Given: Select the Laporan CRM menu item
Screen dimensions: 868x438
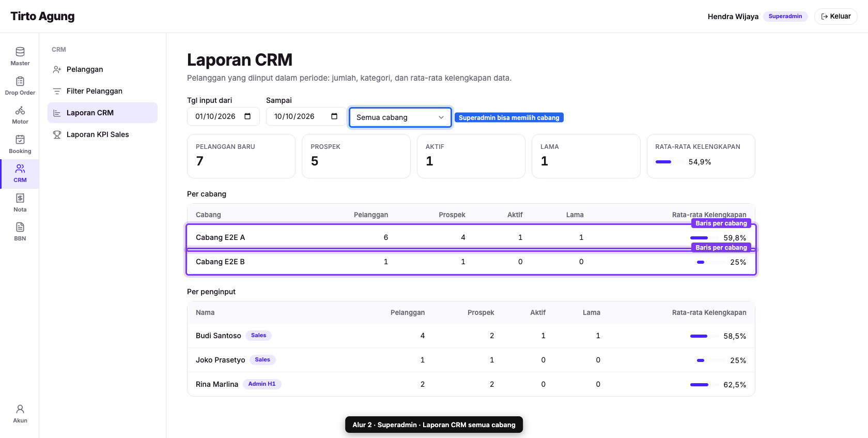Looking at the screenshot, I should [x=102, y=113].
